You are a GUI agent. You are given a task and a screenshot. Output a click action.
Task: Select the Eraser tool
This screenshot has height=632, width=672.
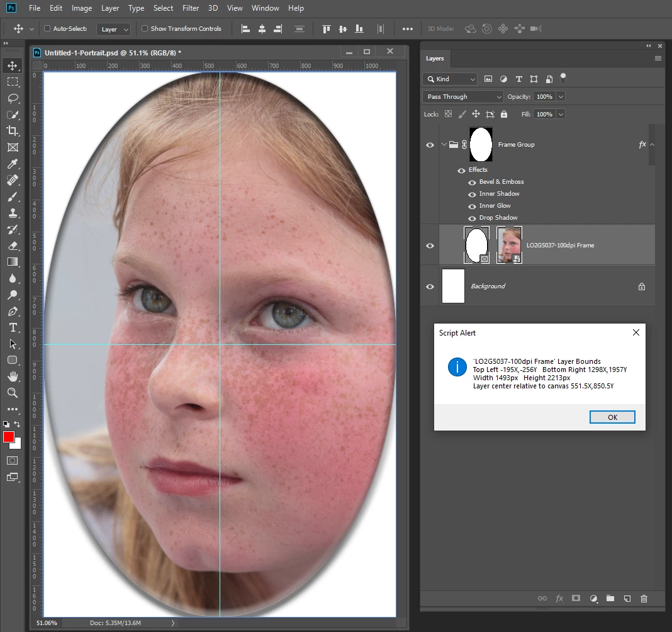pyautogui.click(x=13, y=245)
